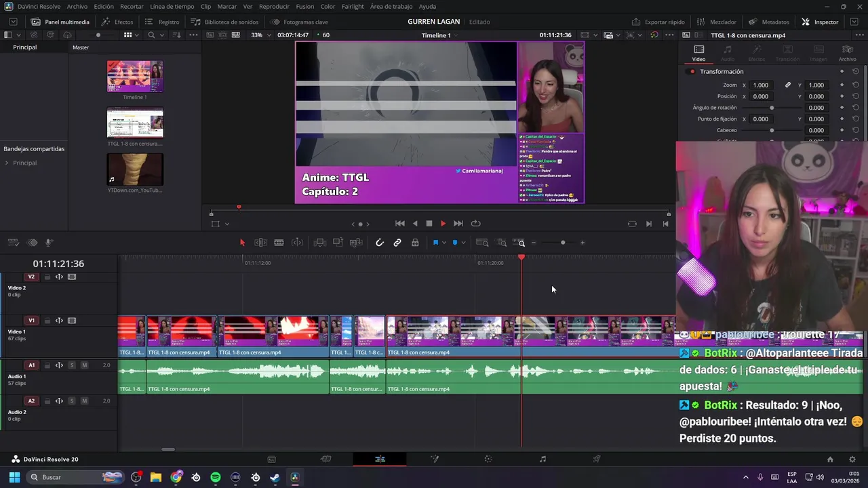Switch to the Fairlight page icon
The width and height of the screenshot is (868, 488).
(x=542, y=459)
